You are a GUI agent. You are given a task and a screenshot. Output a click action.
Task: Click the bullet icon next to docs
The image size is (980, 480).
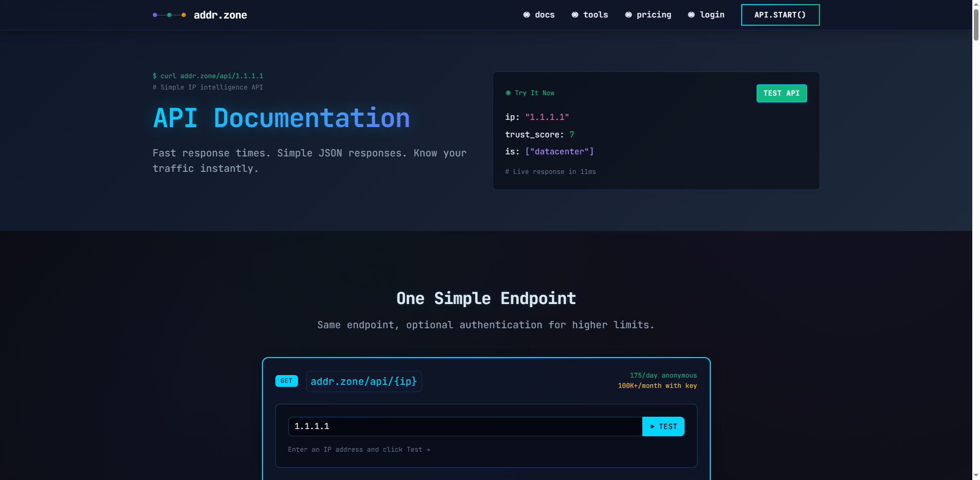[526, 14]
